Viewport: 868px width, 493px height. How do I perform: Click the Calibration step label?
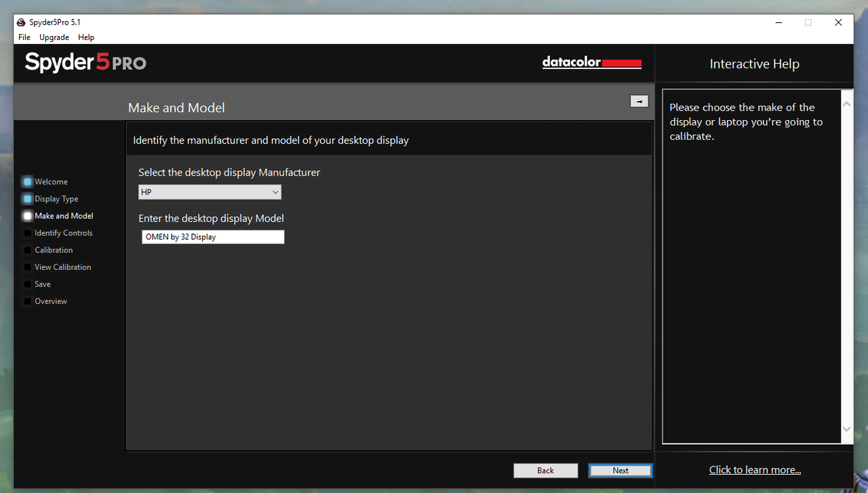(x=54, y=250)
